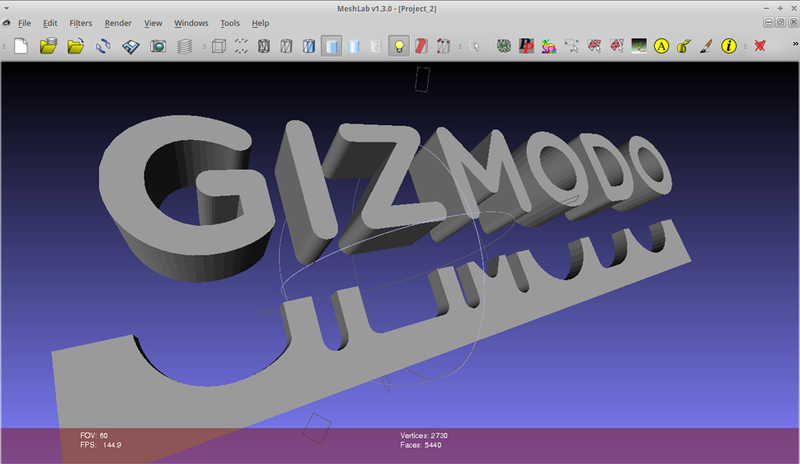Open the Help menu
Screen dimensions: 800x464
(260, 23)
